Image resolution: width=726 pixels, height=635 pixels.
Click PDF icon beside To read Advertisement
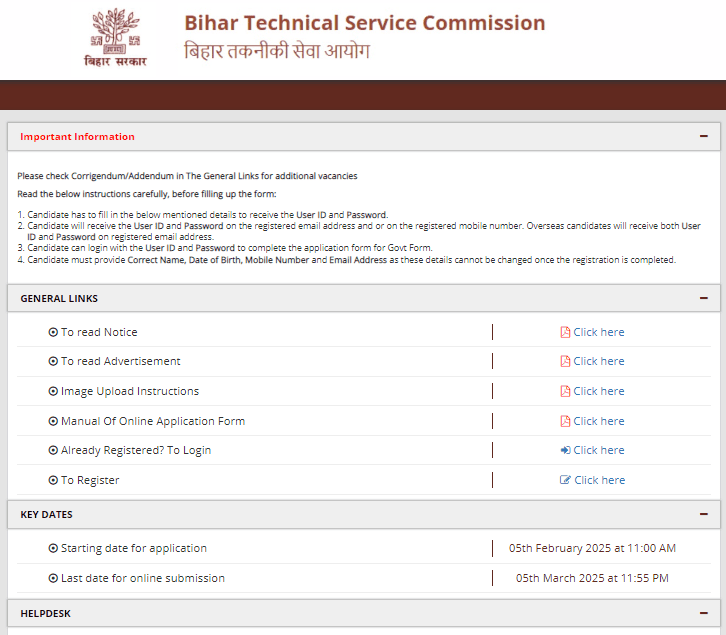[x=565, y=361]
